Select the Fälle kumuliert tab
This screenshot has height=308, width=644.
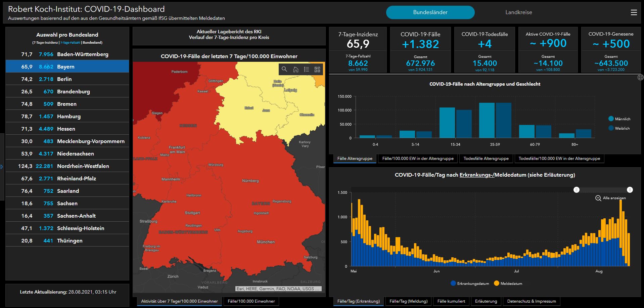(451, 301)
